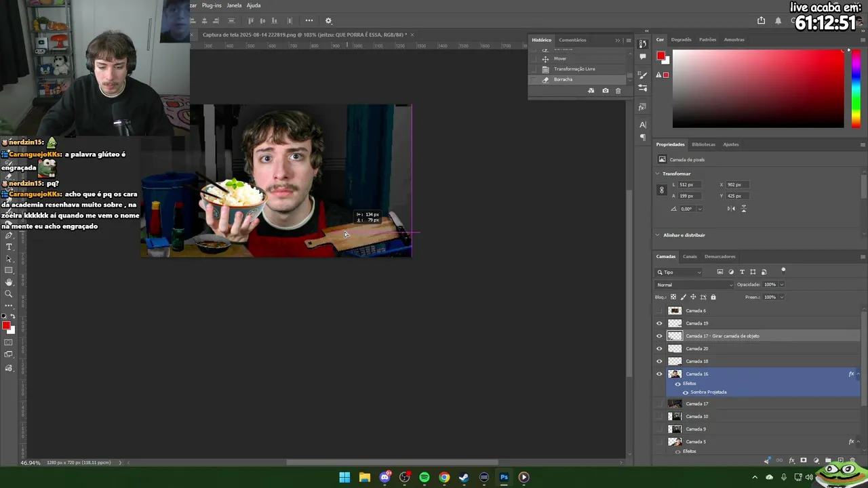Show the Camada 6 layer
Viewport: 868px width, 488px height.
click(659, 311)
